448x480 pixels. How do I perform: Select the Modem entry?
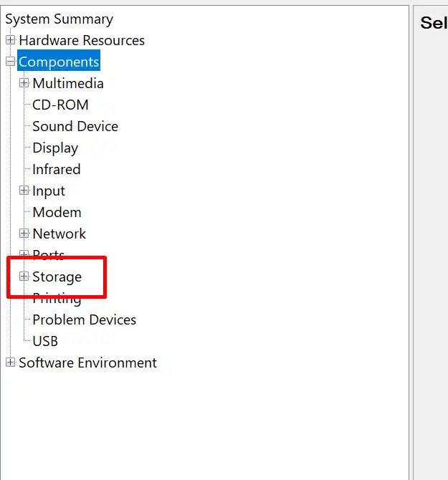click(57, 213)
